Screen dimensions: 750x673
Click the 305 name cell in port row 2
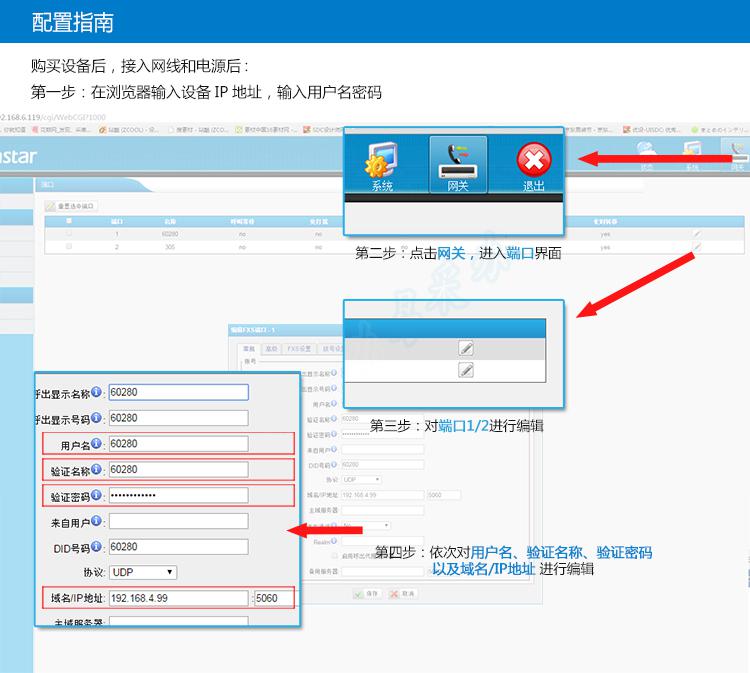click(x=170, y=247)
